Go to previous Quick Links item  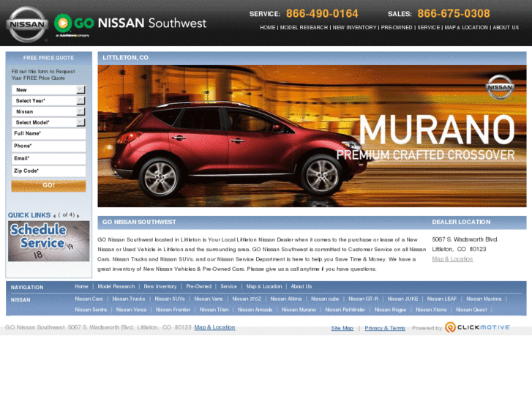[x=54, y=216]
